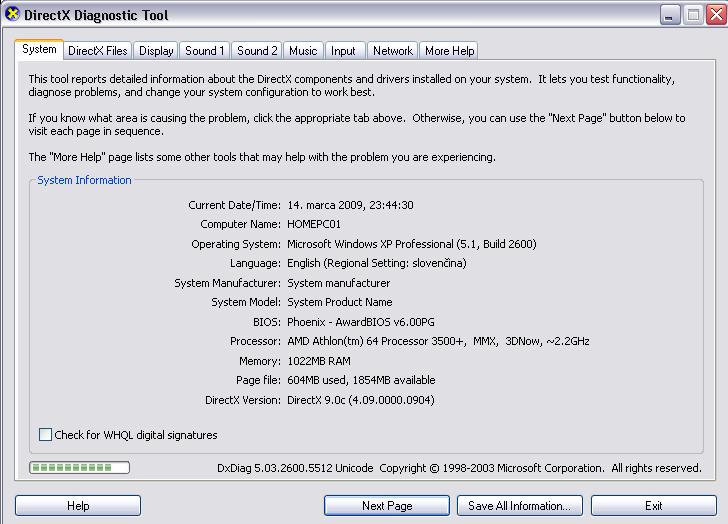Click the DirectX icon in title bar
The width and height of the screenshot is (728, 524).
13,14
